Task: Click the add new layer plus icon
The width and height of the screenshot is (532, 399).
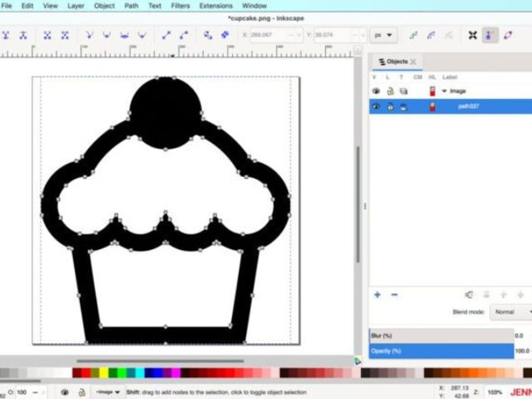Action: click(x=377, y=295)
